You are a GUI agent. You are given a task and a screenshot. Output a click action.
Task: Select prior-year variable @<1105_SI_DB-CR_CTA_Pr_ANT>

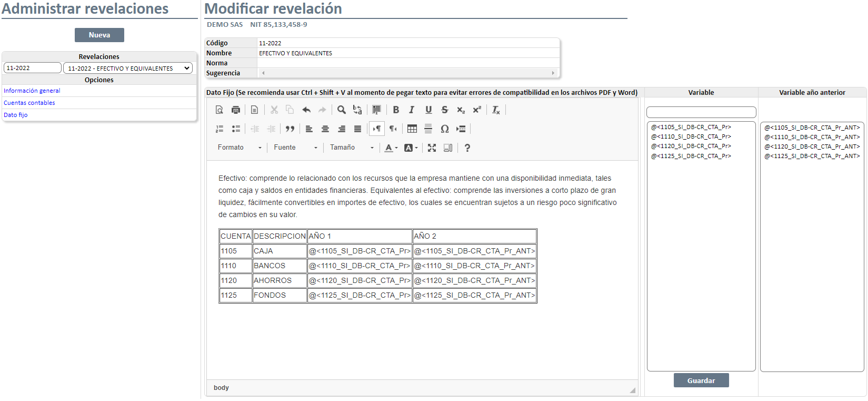pos(812,128)
